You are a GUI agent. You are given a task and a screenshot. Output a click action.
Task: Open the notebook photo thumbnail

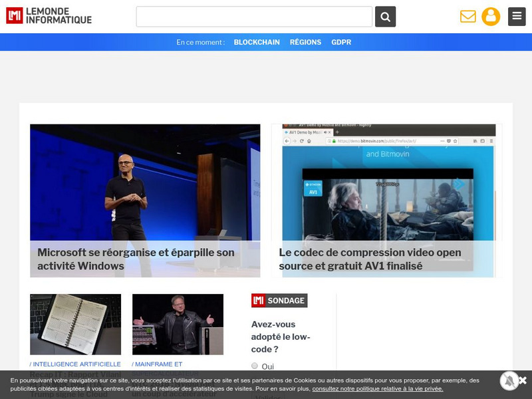pyautogui.click(x=76, y=325)
